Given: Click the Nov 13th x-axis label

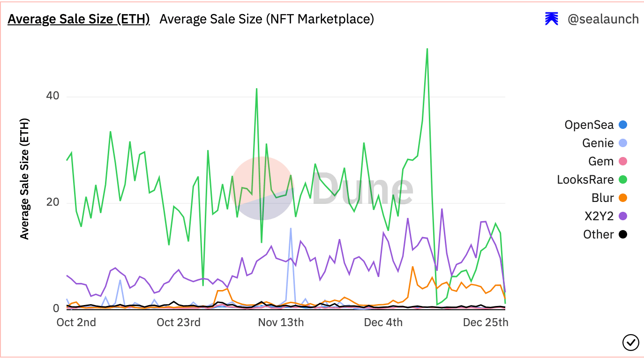Looking at the screenshot, I should 281,322.
